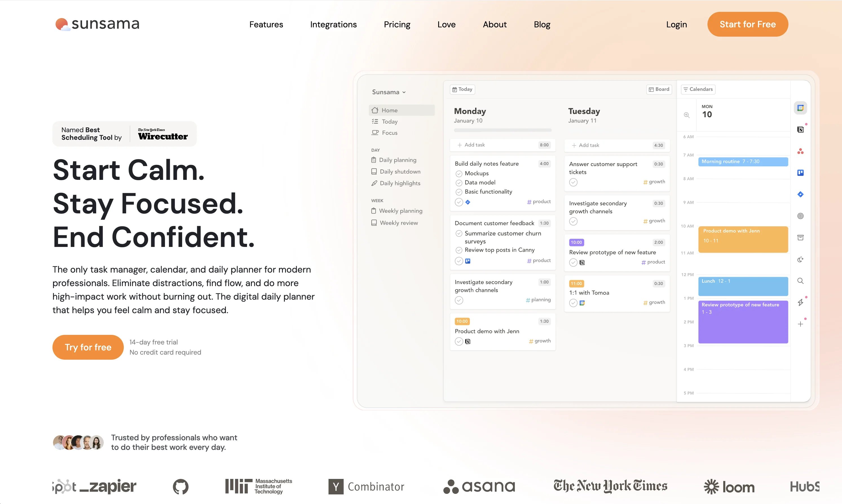Image resolution: width=842 pixels, height=504 pixels.
Task: Click the Start for Free button
Action: 748,24
